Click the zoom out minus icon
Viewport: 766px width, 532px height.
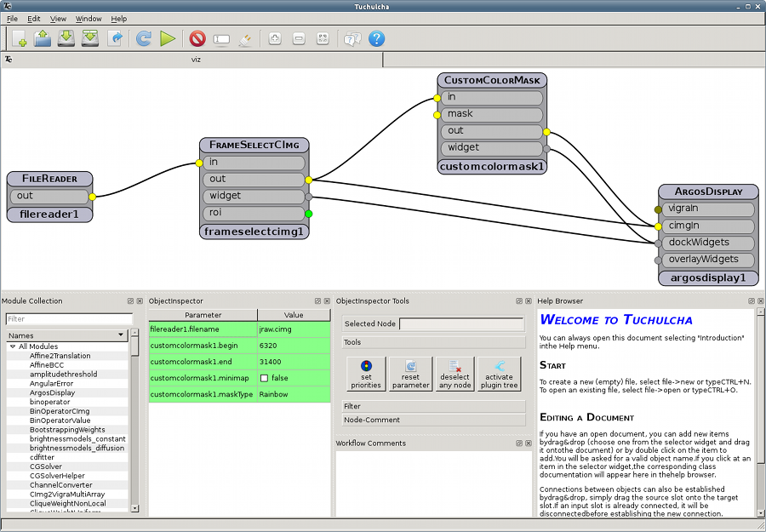[299, 38]
